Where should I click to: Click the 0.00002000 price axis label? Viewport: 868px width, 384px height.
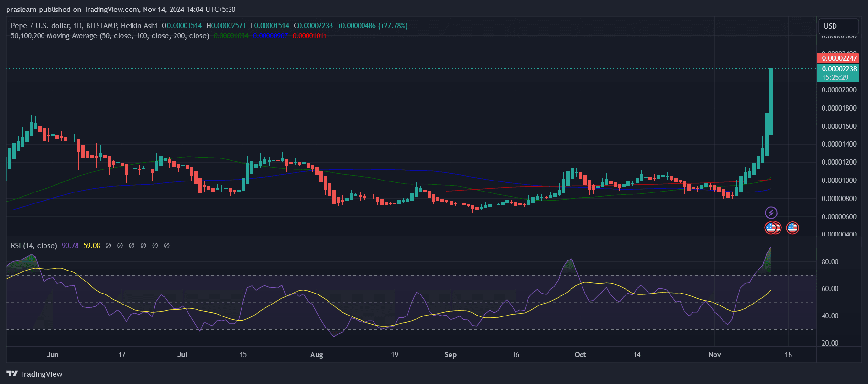[x=839, y=90]
